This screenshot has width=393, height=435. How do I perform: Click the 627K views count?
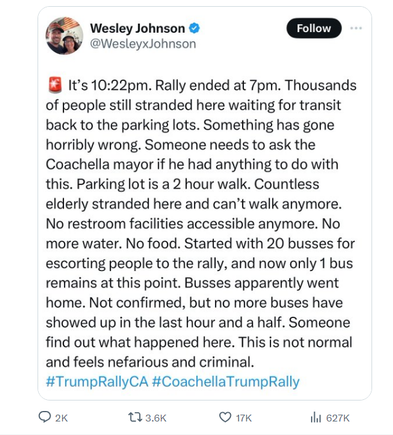tap(338, 418)
